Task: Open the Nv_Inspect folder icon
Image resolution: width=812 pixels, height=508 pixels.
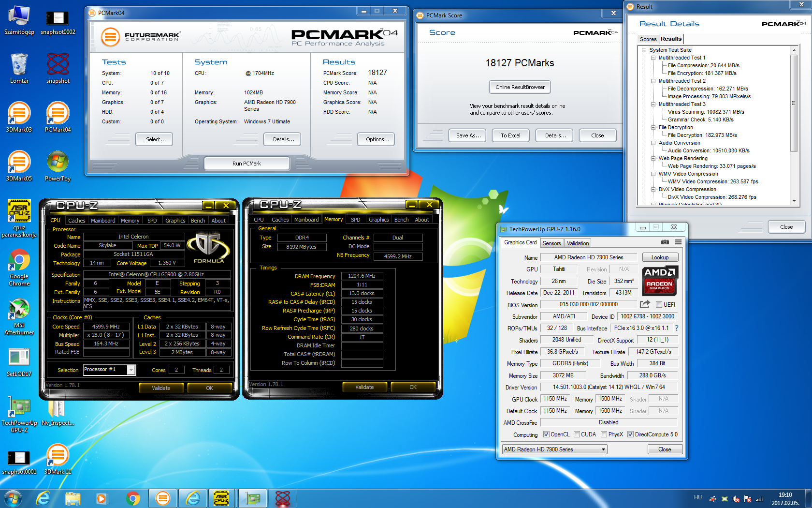Action: 58,411
